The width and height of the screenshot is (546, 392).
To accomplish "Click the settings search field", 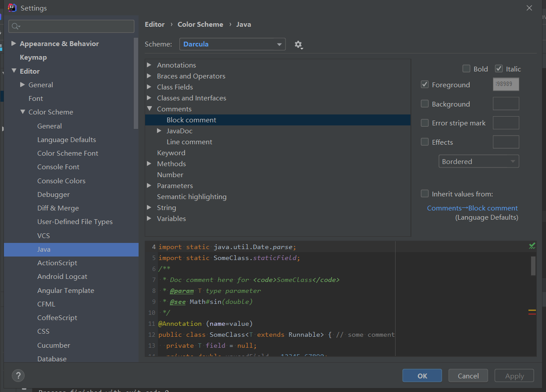I will 71,26.
